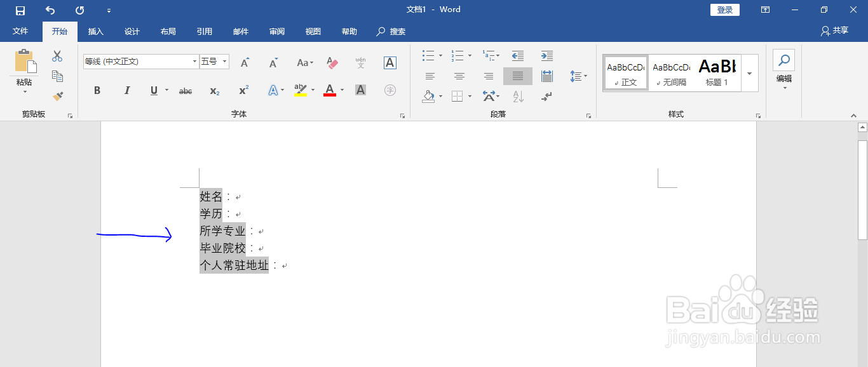This screenshot has width=868, height=367.
Task: Expand the font color dropdown arrow
Action: coord(341,90)
